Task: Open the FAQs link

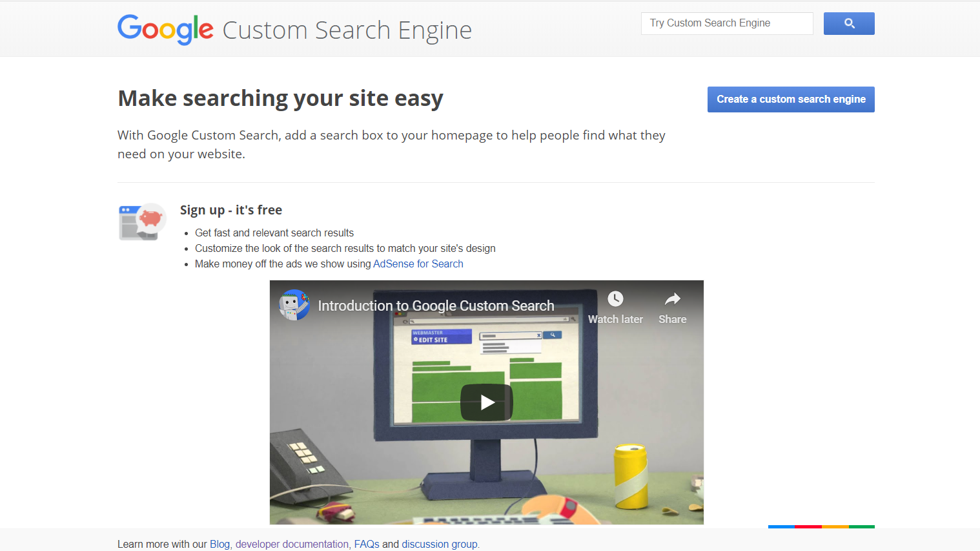Action: [367, 544]
